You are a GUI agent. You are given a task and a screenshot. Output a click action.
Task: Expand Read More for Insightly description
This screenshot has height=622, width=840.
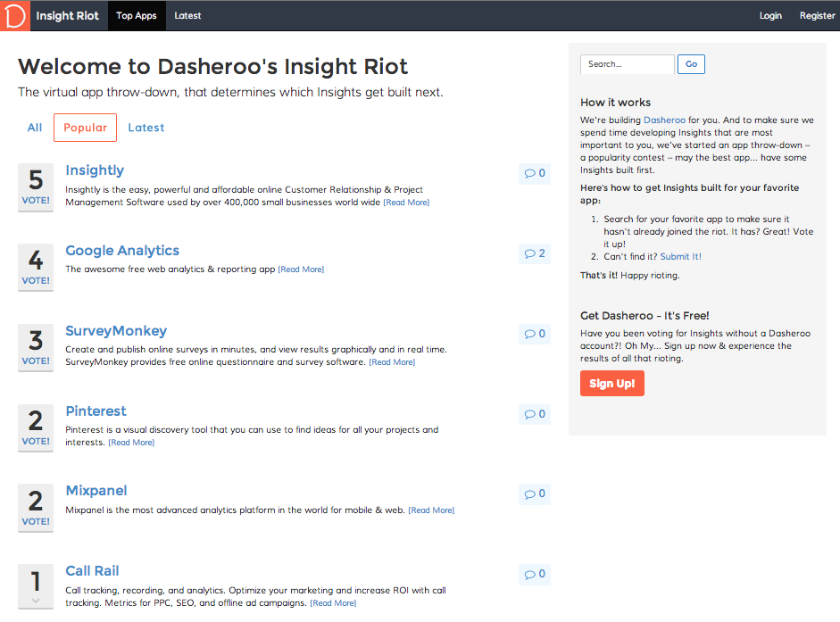[x=406, y=203]
